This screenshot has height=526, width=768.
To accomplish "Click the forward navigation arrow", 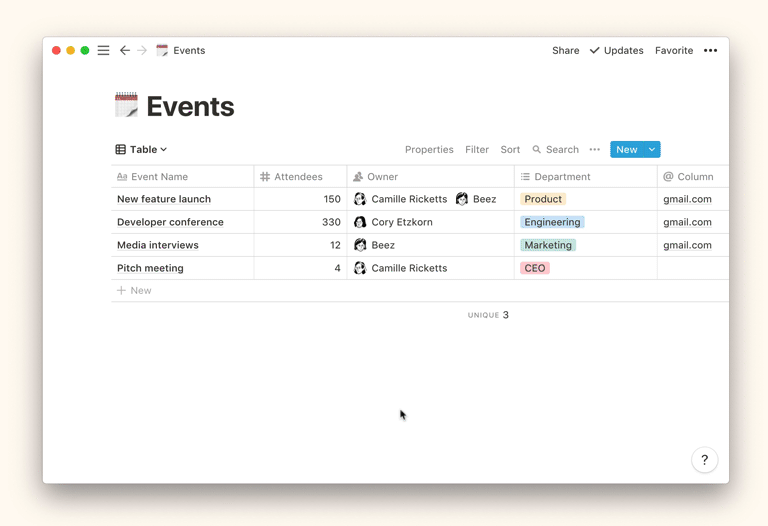I will click(142, 51).
